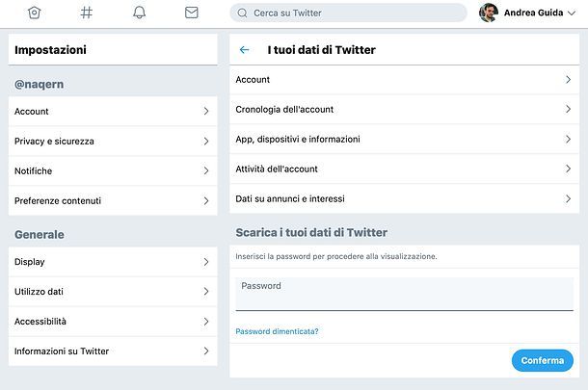588x390 pixels.
Task: Open App, dispositivi e informazioni
Action: (404, 139)
